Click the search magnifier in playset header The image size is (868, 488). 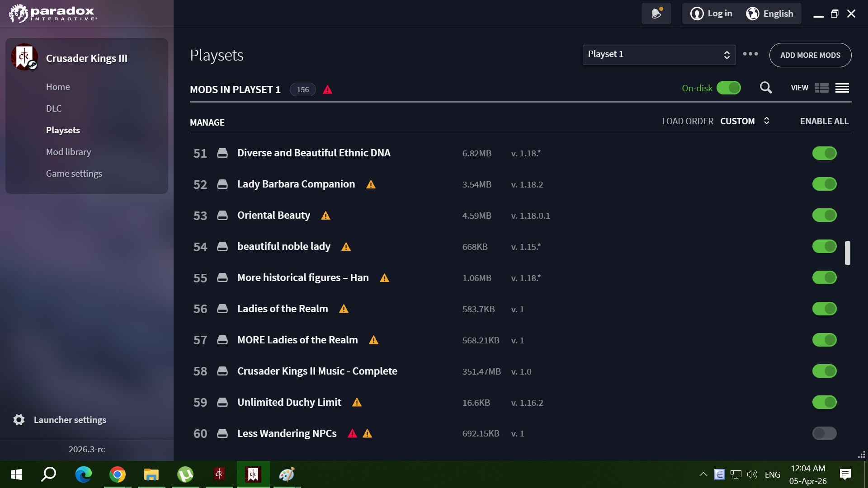tap(766, 88)
